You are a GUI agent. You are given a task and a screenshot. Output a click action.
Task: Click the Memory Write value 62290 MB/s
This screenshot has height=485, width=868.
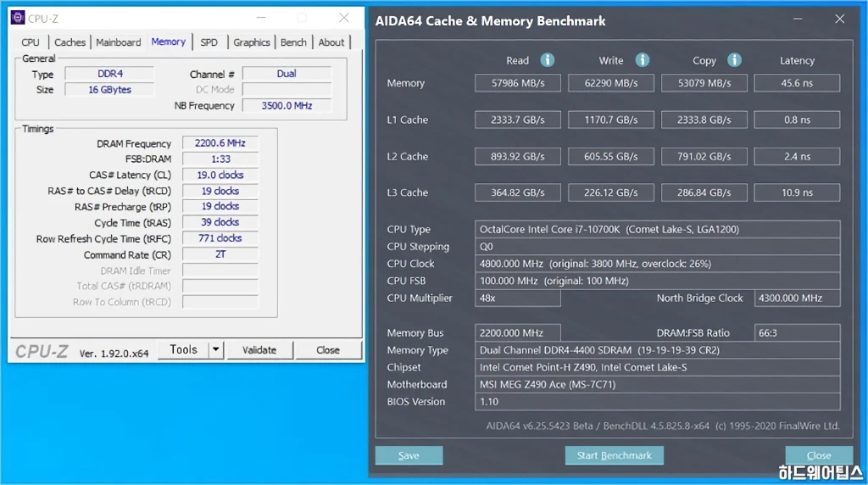(611, 83)
